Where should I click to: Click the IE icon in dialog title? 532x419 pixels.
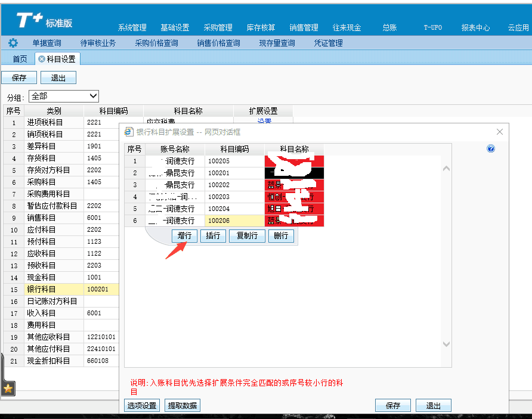click(x=129, y=132)
